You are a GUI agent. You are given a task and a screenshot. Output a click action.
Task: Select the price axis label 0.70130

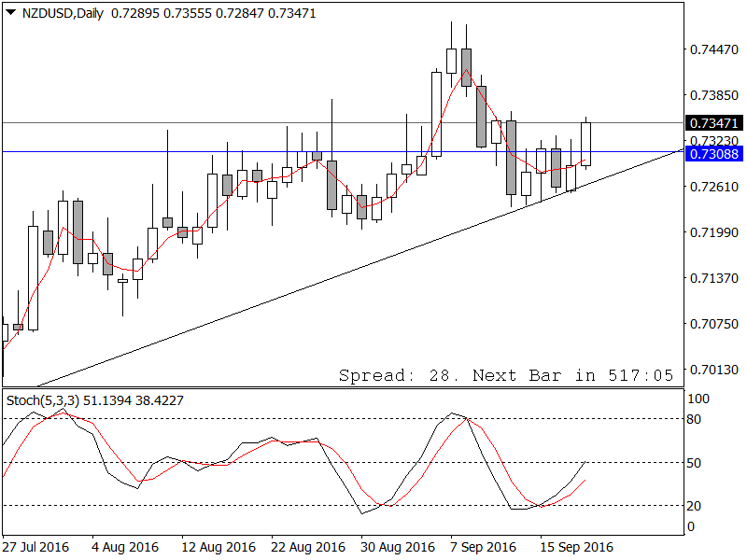point(714,370)
